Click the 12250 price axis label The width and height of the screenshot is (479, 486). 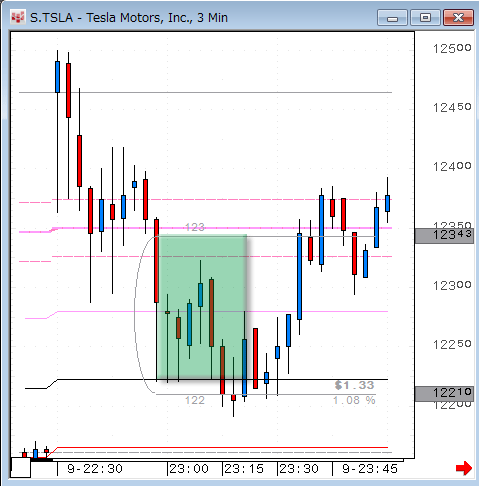tap(452, 344)
